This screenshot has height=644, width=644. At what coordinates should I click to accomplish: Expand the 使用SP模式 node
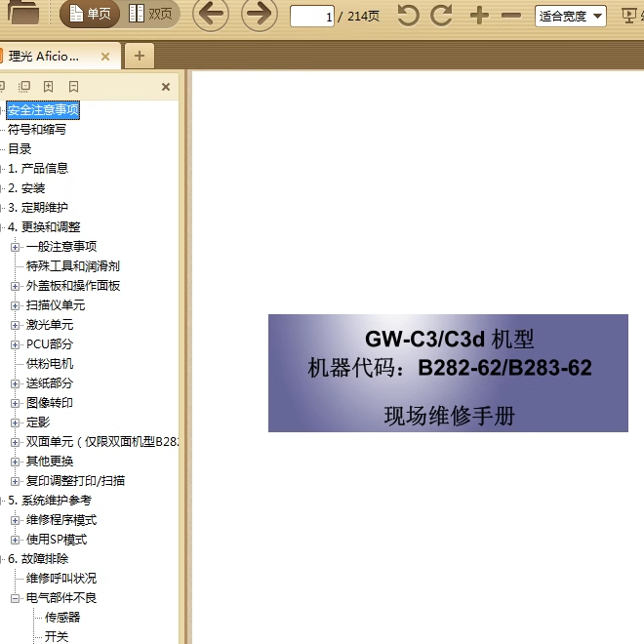15,540
